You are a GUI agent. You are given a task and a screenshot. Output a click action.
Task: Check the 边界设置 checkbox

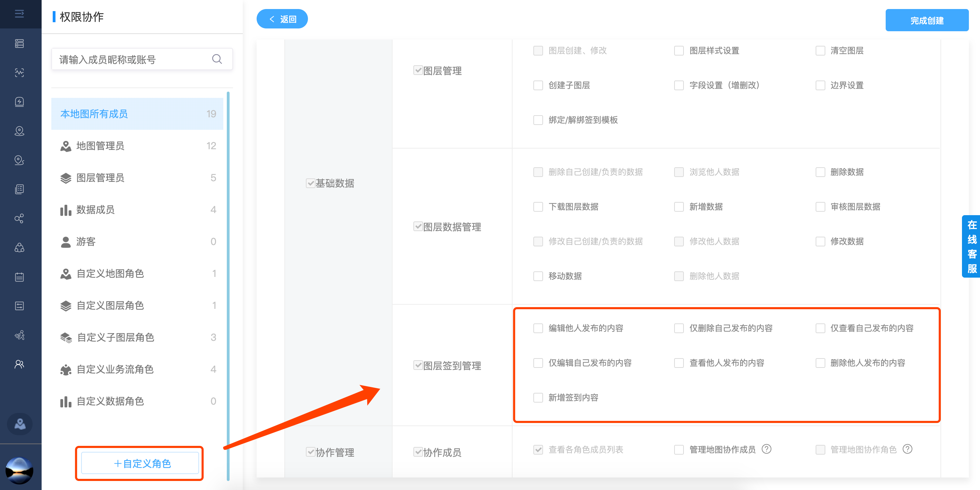pos(820,85)
